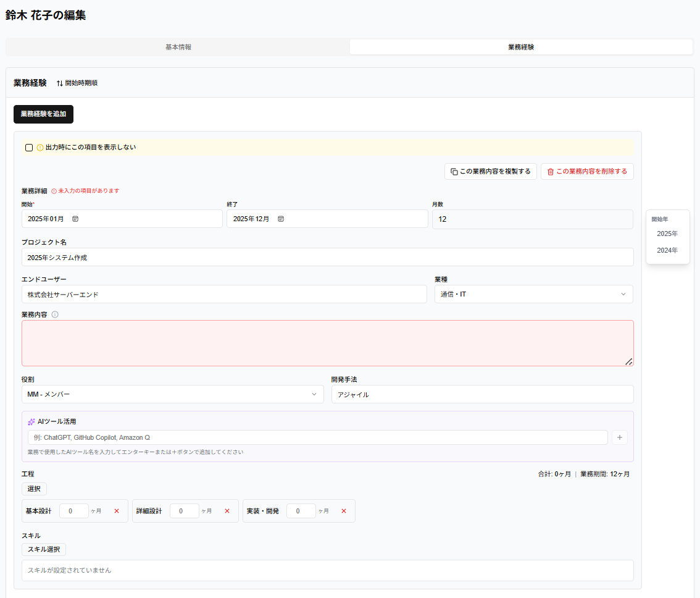Select the 業務経験 tab
Image resolution: width=700 pixels, height=598 pixels.
coord(521,47)
